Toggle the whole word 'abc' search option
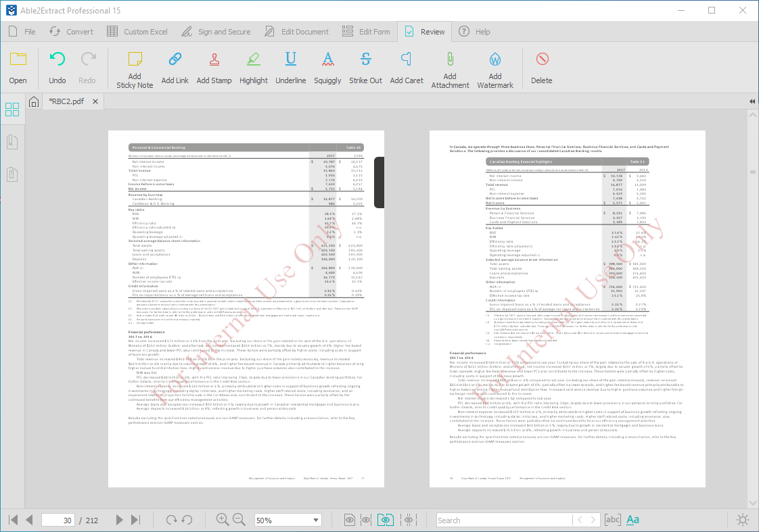Viewport: 759px width, 532px height. tap(612, 520)
